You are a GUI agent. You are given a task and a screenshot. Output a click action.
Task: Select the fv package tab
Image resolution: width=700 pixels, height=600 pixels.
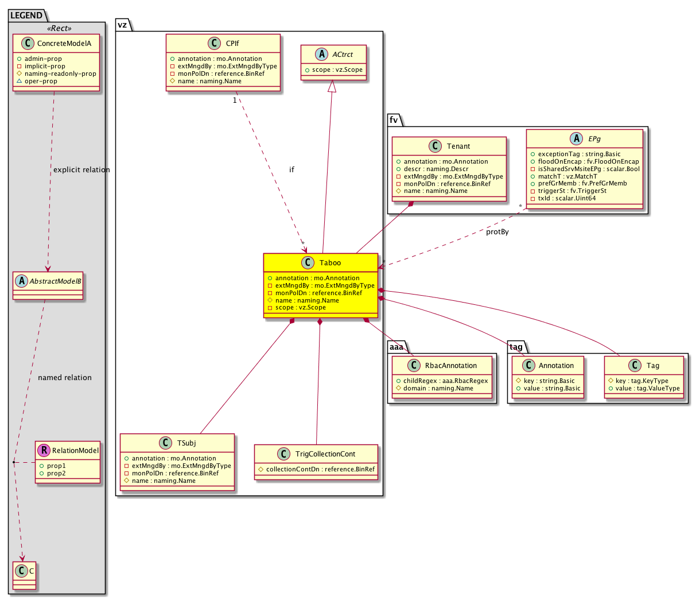(394, 120)
